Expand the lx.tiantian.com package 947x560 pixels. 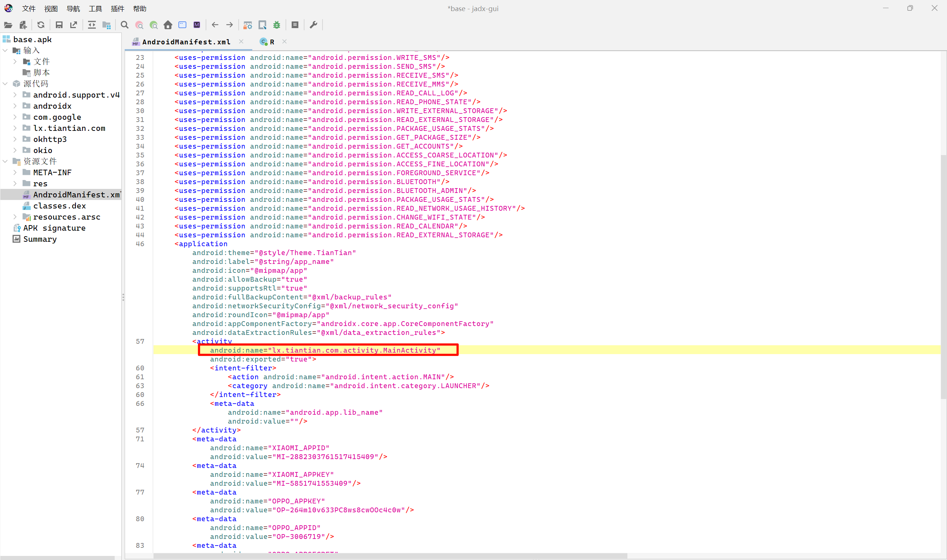point(15,128)
